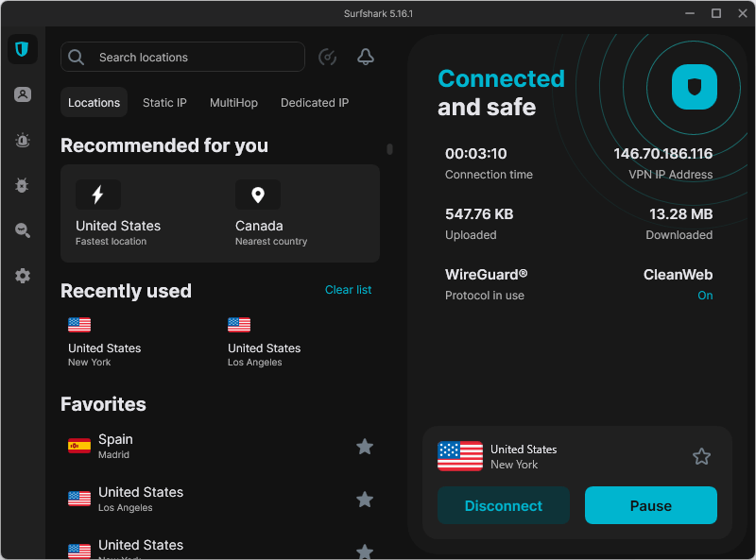Click the magnifier icon in search box

[x=77, y=57]
